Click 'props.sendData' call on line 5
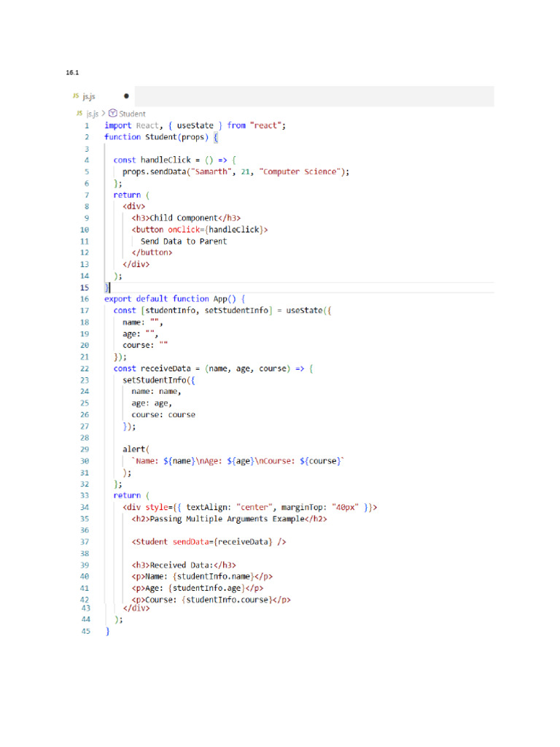The image size is (560, 747). coord(154,172)
